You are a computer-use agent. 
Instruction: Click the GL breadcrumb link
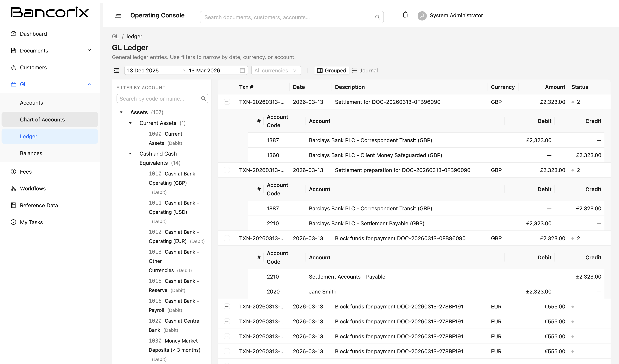pyautogui.click(x=115, y=36)
